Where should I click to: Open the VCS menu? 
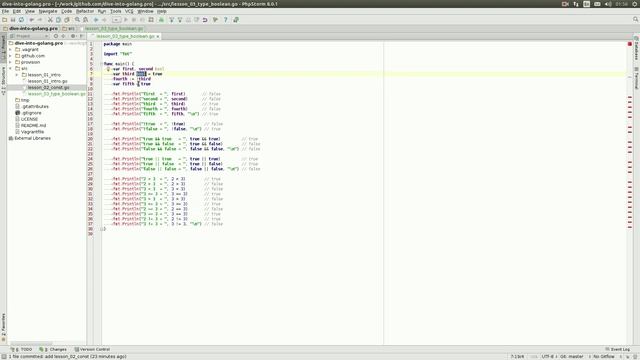pyautogui.click(x=129, y=11)
